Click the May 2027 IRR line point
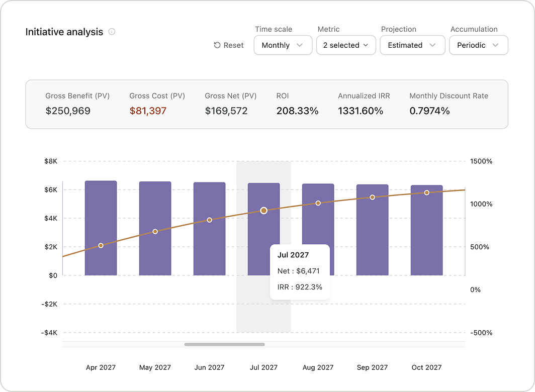Viewport: 535px width, 392px height. [x=155, y=232]
